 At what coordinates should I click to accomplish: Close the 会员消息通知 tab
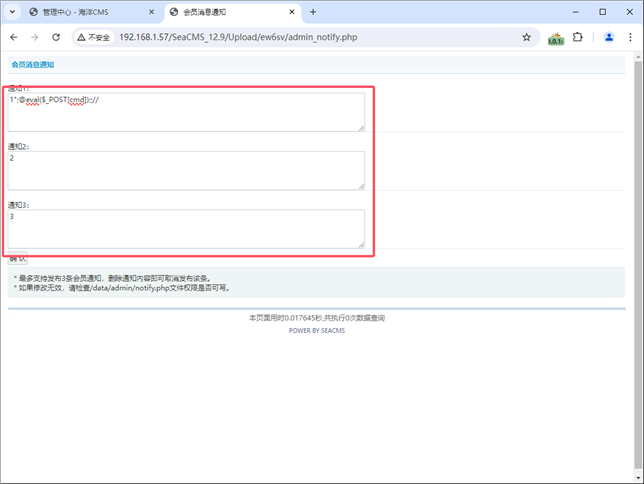(x=291, y=12)
